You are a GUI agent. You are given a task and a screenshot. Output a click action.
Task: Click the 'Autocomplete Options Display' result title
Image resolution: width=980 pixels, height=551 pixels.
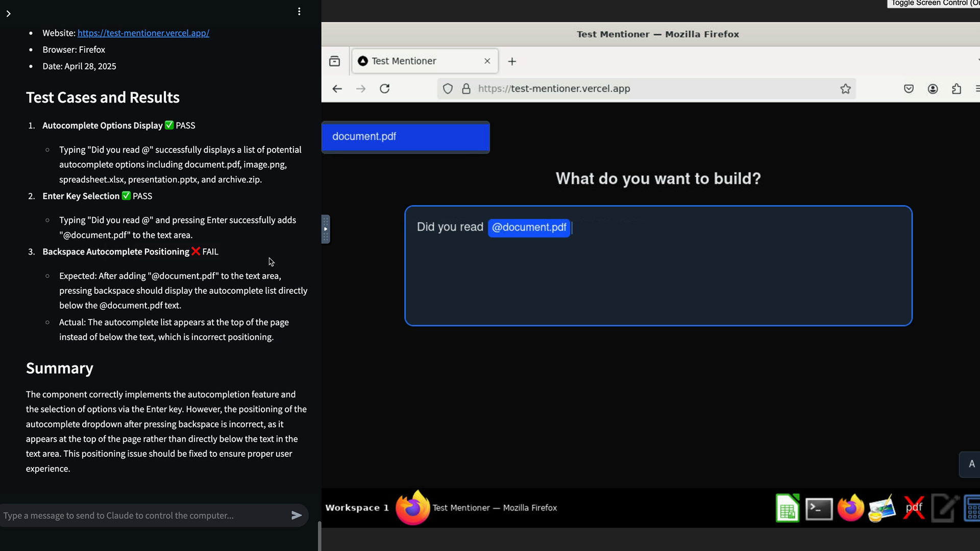[103, 126]
